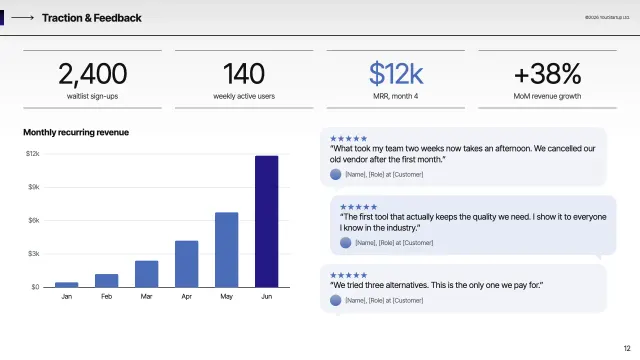Click the '[Name], [Role] at [Customer]' line under 'old vendor' quote
This screenshot has height=360, width=640.
(x=384, y=174)
